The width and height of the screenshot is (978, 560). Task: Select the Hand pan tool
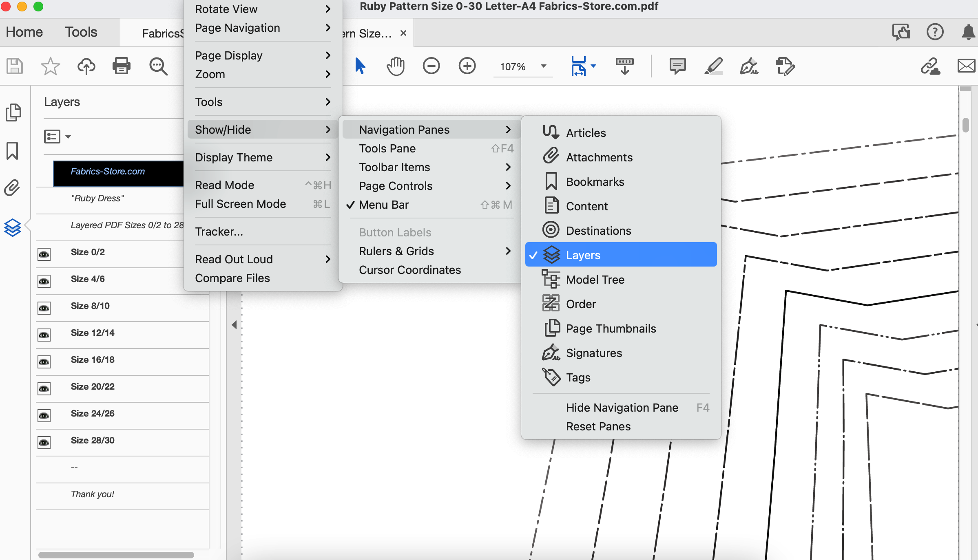pyautogui.click(x=395, y=66)
